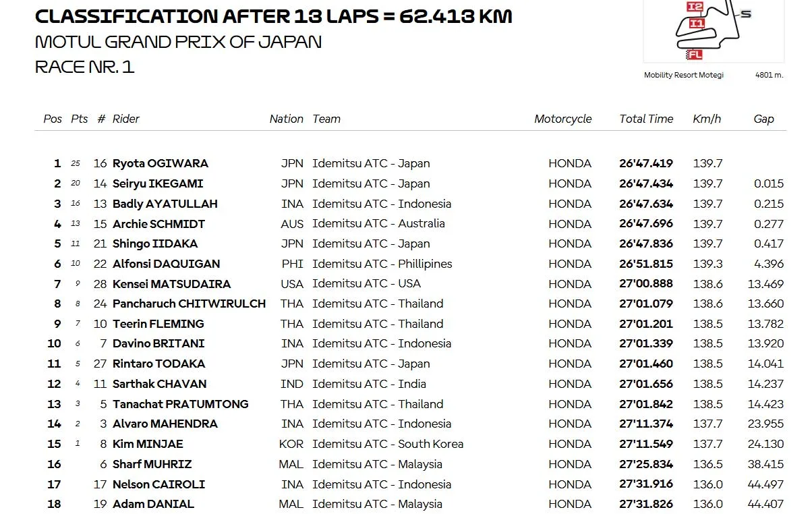812x514 pixels.
Task: Click Adam DANIAL in position 18
Action: [153, 504]
